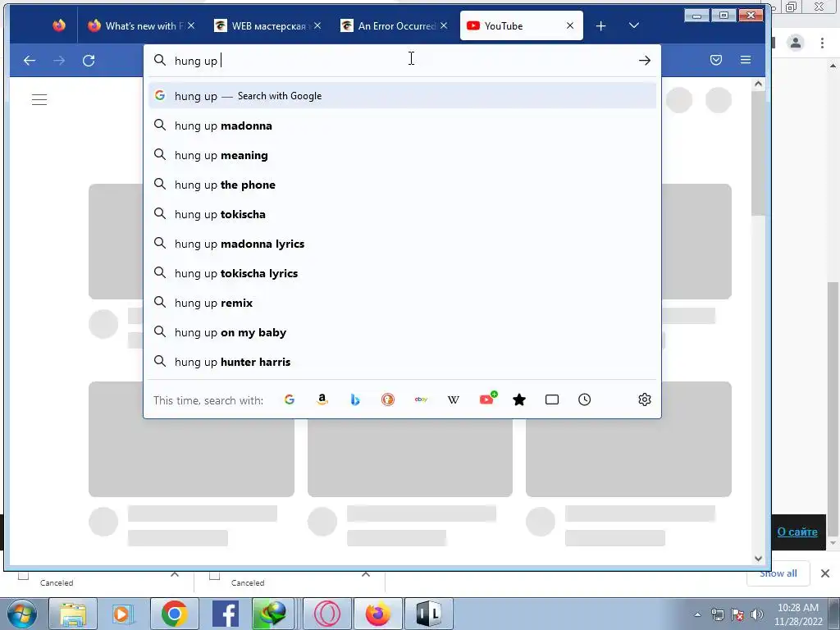
Task: Search open tabs with the tab icon
Action: click(552, 399)
